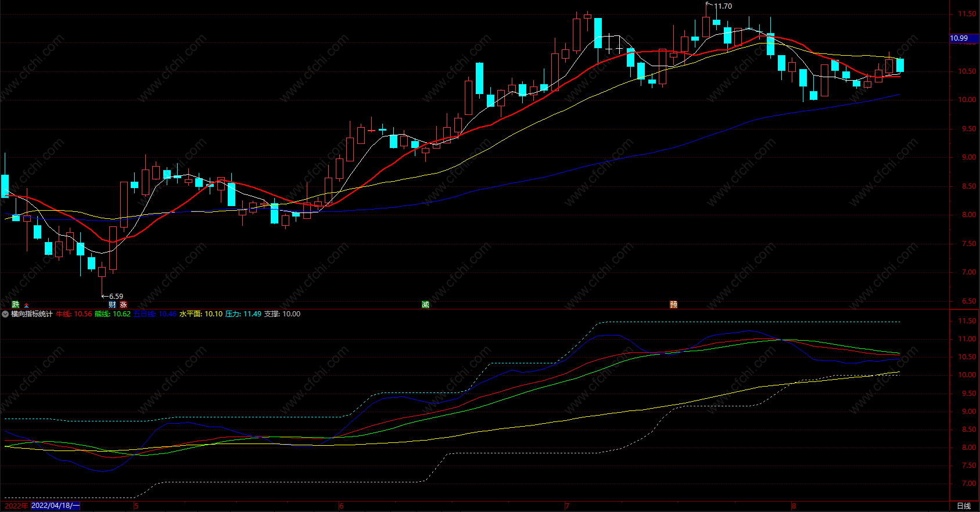Image resolution: width=980 pixels, height=512 pixels.
Task: Click the highlighted date 2022/04/18/一
Action: [x=55, y=506]
